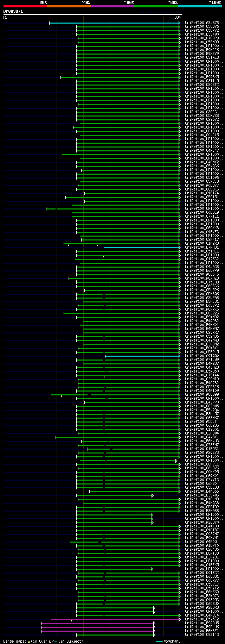
Task: Click the UniRef100_A8Q399 entry
Action: click(202, 395)
